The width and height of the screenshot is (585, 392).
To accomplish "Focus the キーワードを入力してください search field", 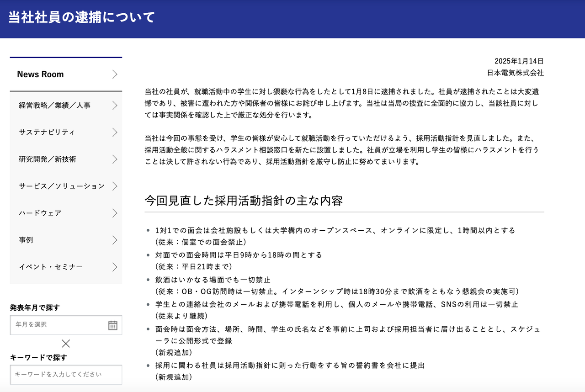I will pos(66,375).
